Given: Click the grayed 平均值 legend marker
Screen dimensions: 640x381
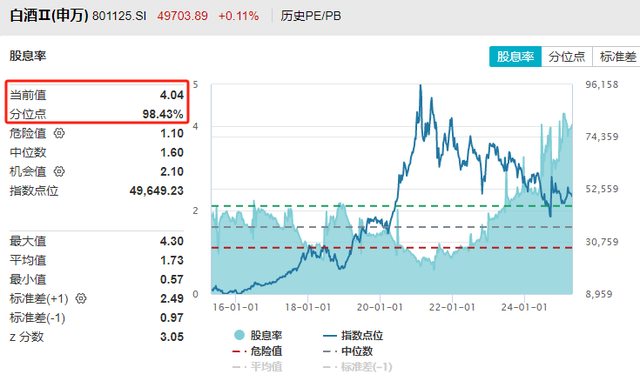Looking at the screenshot, I should pyautogui.click(x=239, y=367).
